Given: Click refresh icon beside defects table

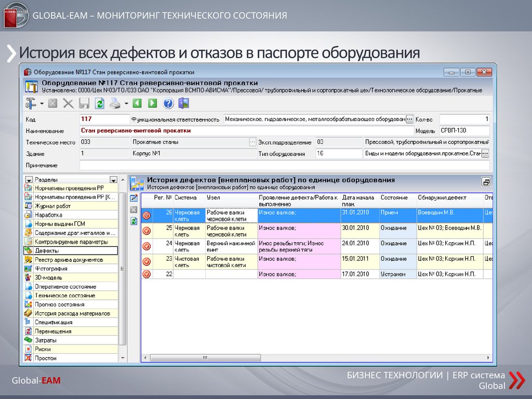Looking at the screenshot, I should click(x=134, y=221).
